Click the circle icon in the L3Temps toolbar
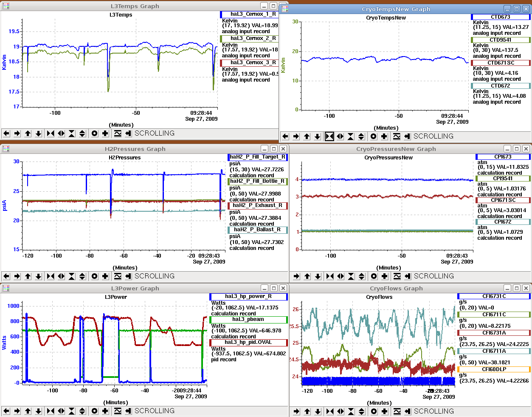 tap(94, 133)
